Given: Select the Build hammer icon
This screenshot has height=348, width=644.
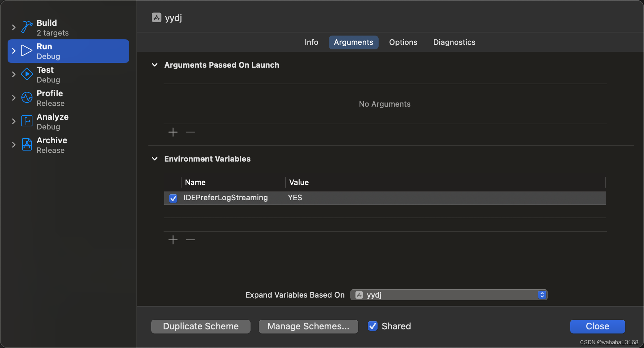Looking at the screenshot, I should pyautogui.click(x=27, y=27).
